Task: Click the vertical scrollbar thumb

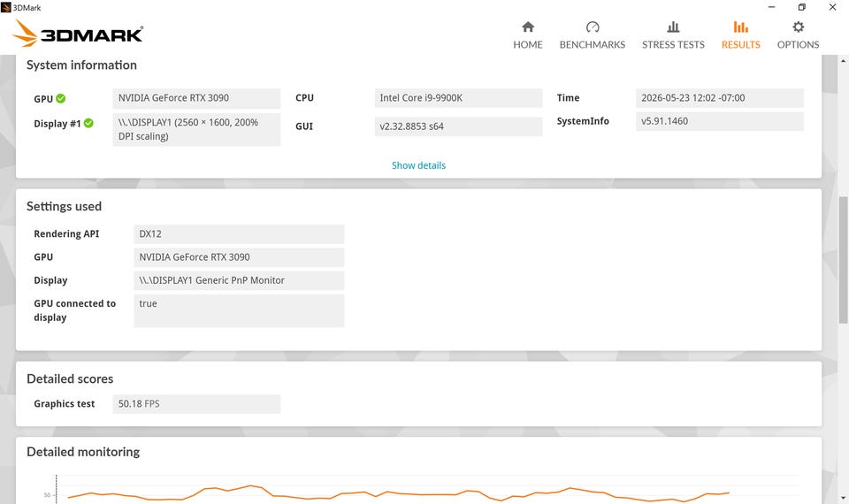Action: (x=843, y=260)
